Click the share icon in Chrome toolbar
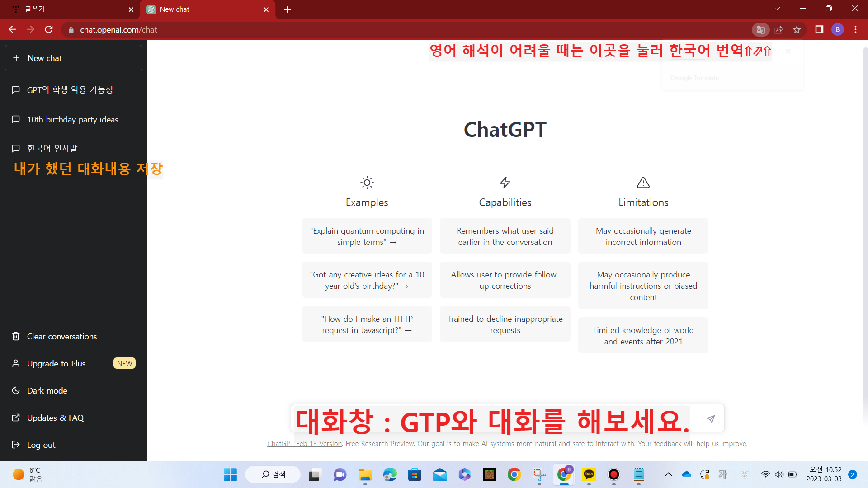This screenshot has height=488, width=868. coord(779,29)
